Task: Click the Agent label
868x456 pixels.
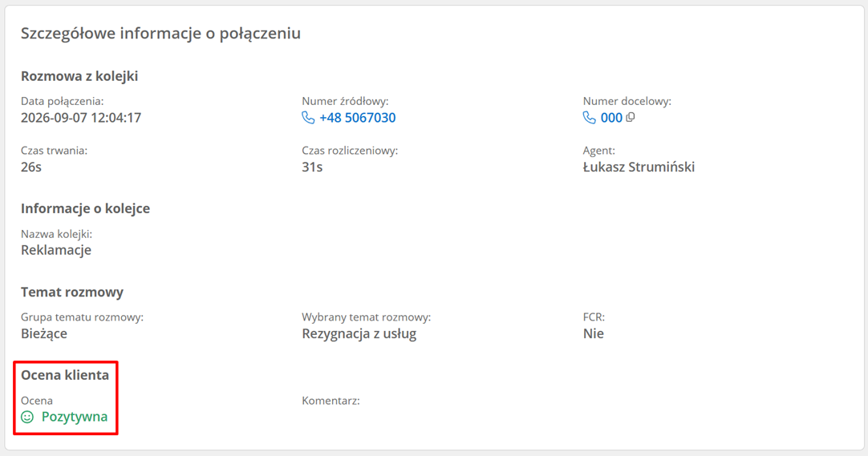Action: pos(598,151)
